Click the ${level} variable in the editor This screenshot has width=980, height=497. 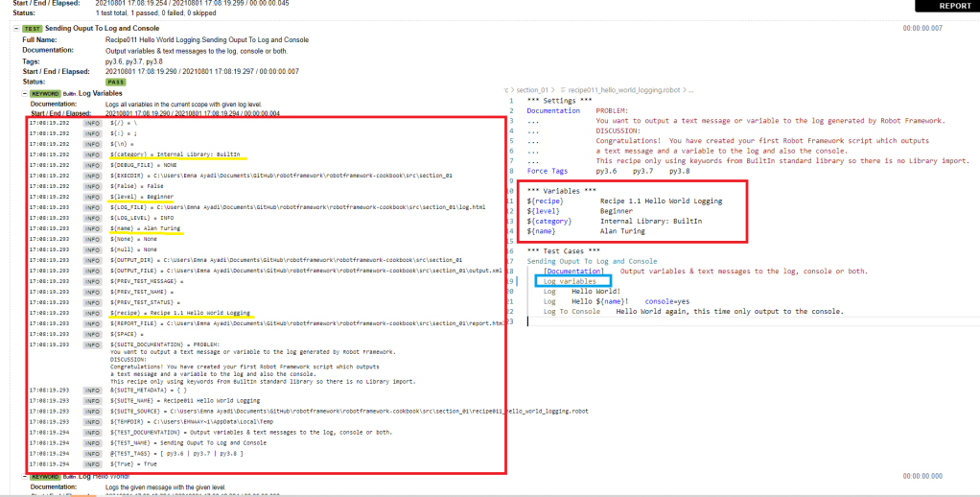tap(543, 211)
